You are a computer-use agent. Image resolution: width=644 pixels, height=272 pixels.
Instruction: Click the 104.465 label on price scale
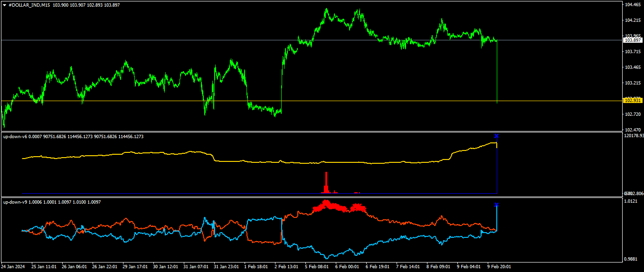[x=632, y=5]
